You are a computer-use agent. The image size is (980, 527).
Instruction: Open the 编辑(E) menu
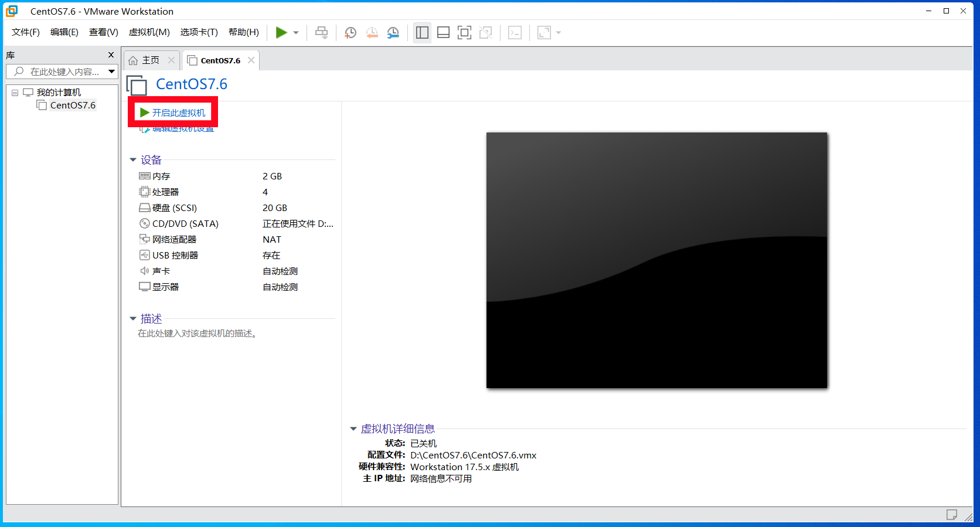pos(64,32)
